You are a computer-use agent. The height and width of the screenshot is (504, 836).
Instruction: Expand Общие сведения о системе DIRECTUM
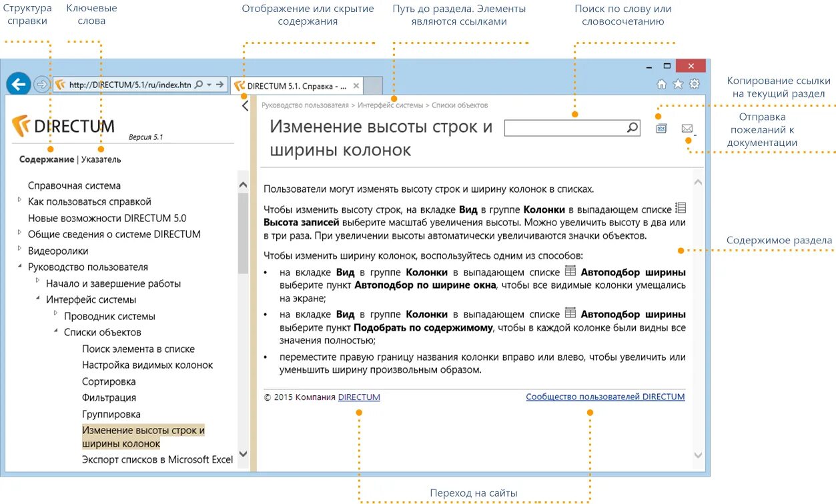pos(19,232)
